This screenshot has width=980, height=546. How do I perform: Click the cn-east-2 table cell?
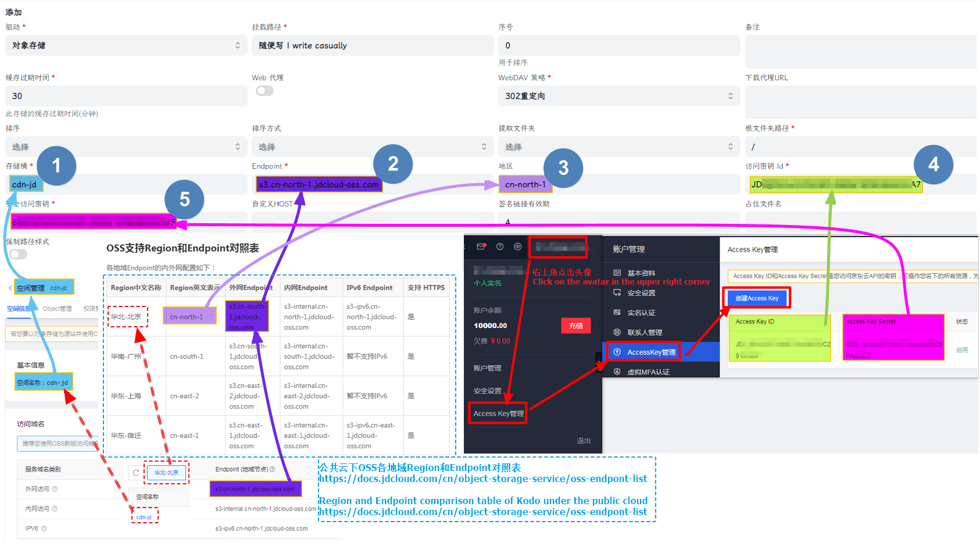[x=195, y=396]
